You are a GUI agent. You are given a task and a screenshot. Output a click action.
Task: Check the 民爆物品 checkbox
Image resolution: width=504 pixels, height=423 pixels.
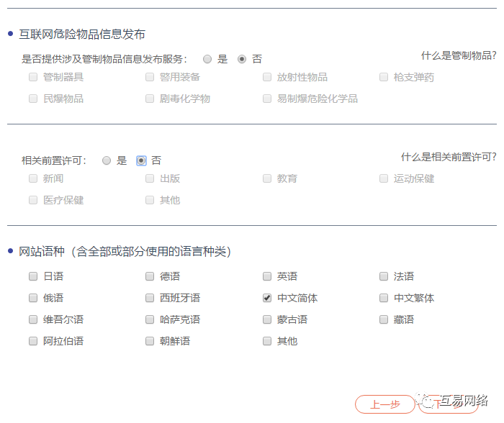point(33,99)
